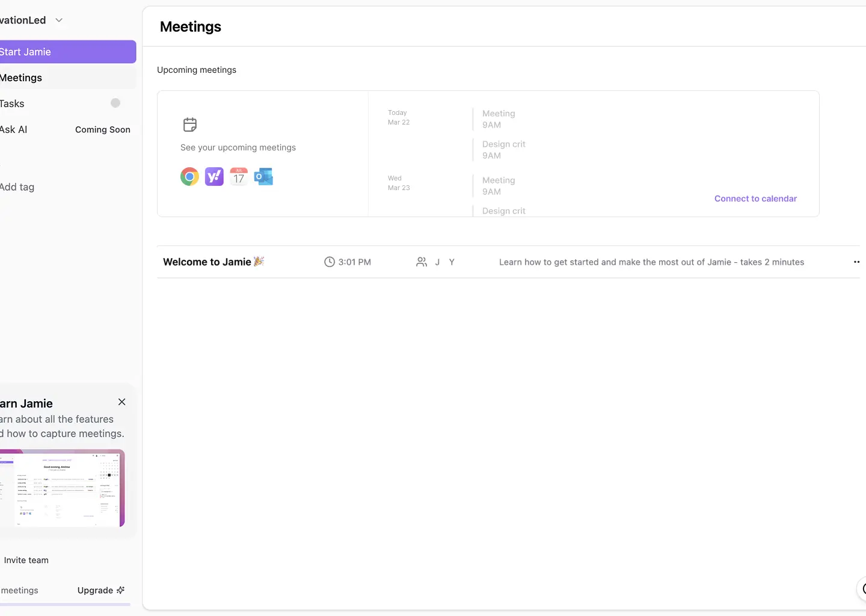Select the Apple Calendar integration icon

click(x=239, y=176)
